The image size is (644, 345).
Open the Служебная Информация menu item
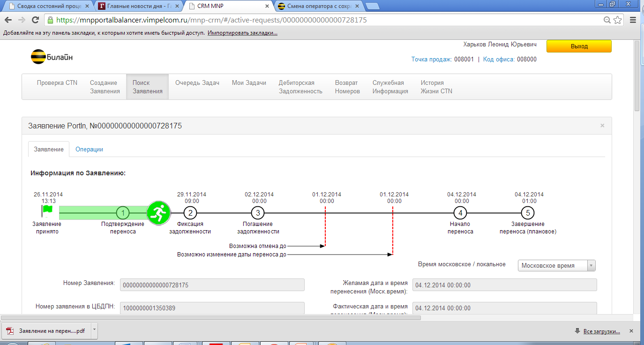[390, 87]
